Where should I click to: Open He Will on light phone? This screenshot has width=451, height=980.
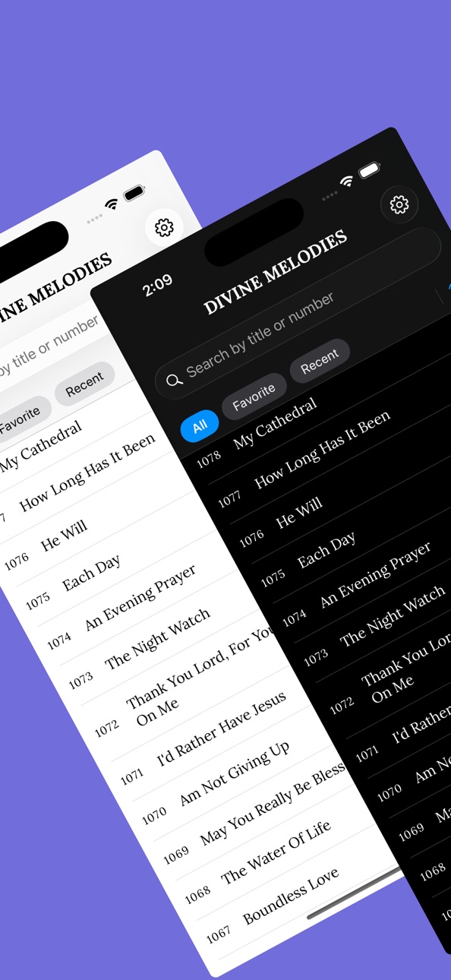pos(65,536)
